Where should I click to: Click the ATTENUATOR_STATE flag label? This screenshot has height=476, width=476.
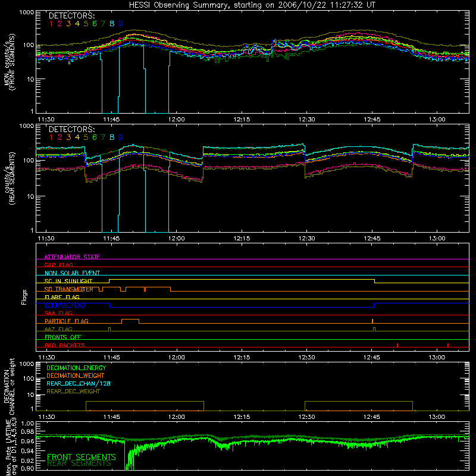[x=72, y=257]
